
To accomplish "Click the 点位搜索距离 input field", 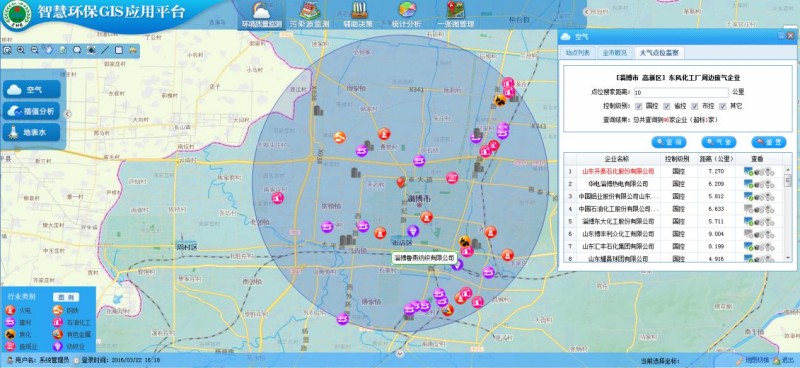I will click(x=681, y=92).
